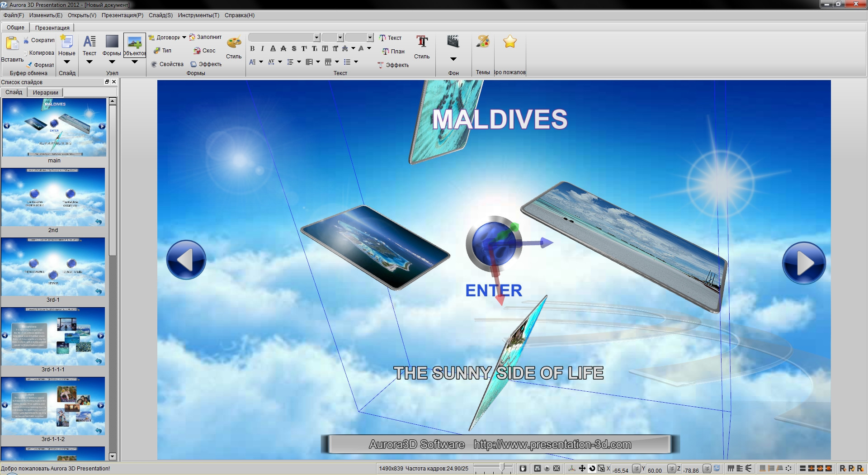Toggle strikethrough text formatting

point(283,49)
